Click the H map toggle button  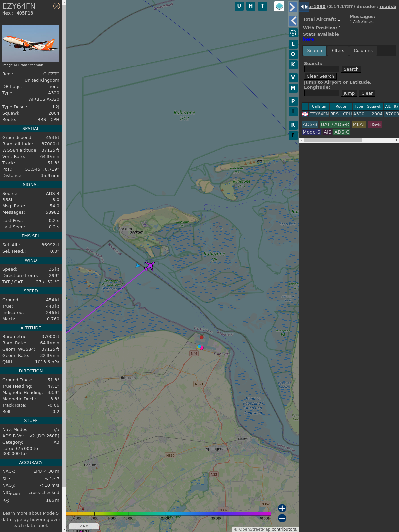[x=251, y=6]
